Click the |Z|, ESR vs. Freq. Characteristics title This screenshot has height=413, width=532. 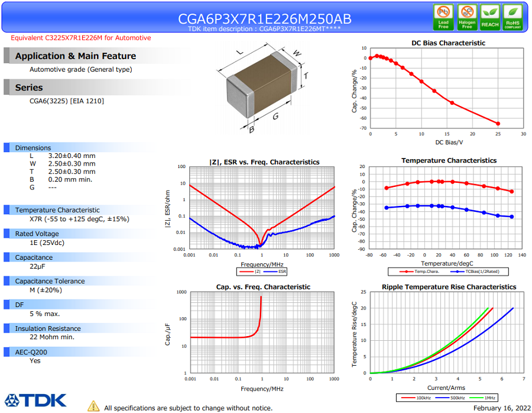click(264, 162)
